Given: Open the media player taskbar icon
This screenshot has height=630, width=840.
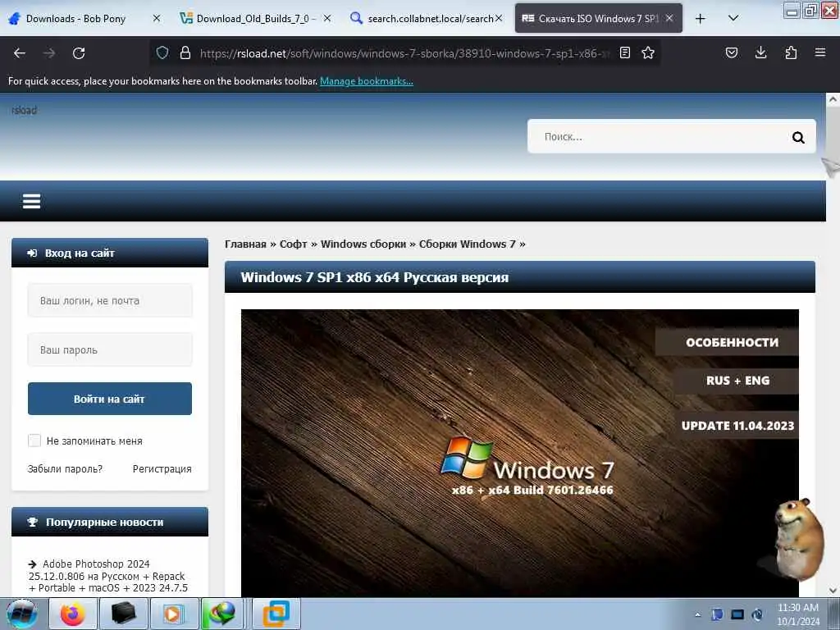Looking at the screenshot, I should click(174, 614).
